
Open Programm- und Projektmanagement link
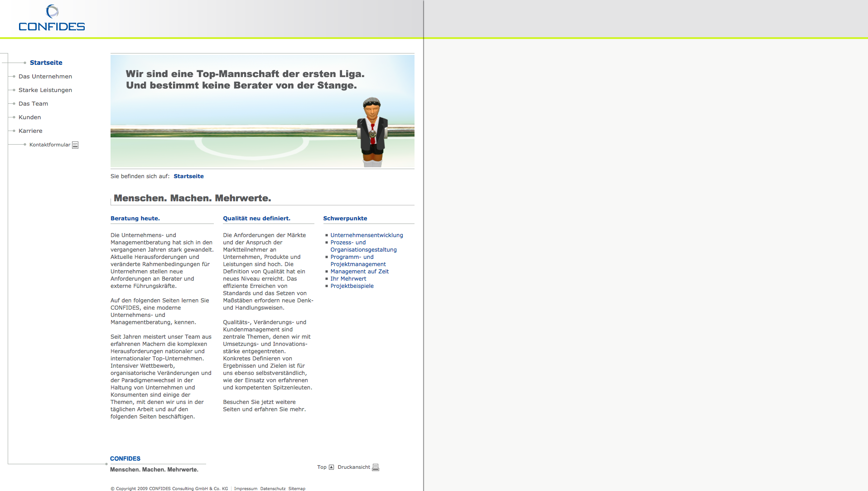pos(358,261)
